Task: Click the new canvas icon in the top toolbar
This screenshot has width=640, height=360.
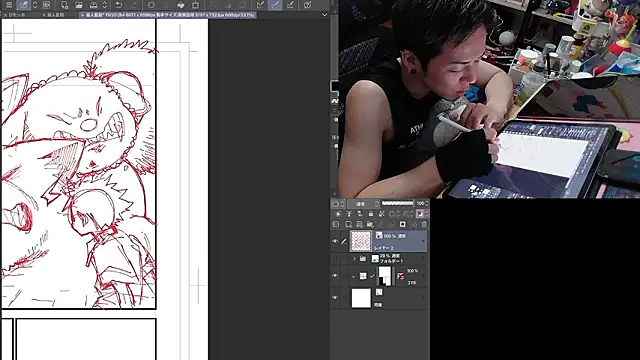Action: pyautogui.click(x=64, y=5)
